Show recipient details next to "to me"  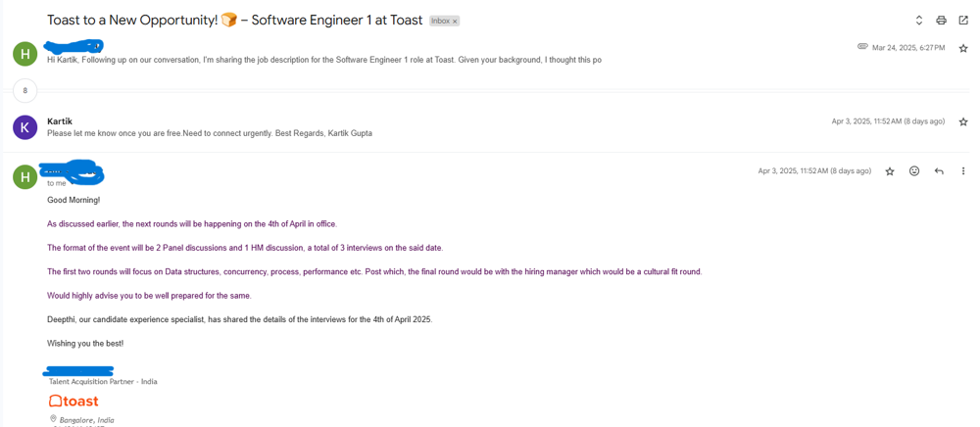click(71, 183)
